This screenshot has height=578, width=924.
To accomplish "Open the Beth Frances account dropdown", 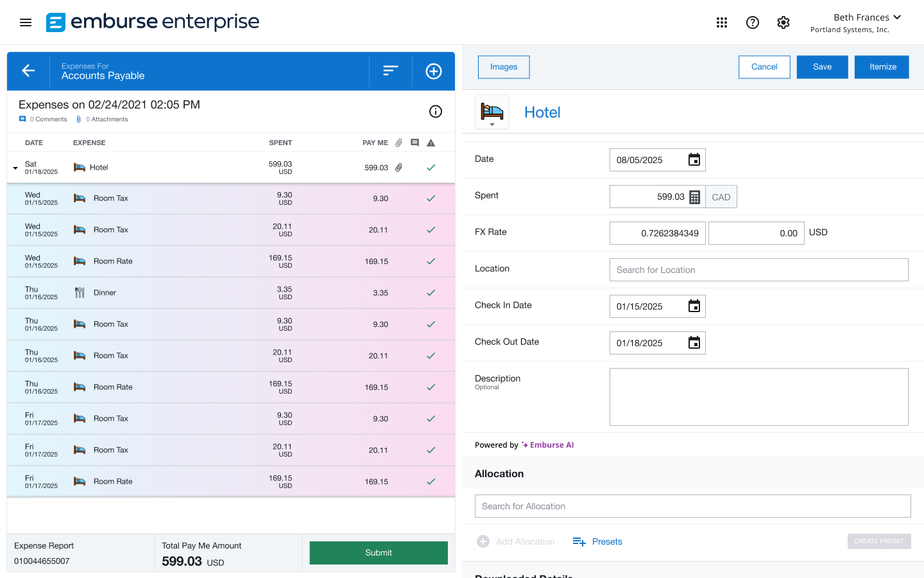I will coord(867,17).
